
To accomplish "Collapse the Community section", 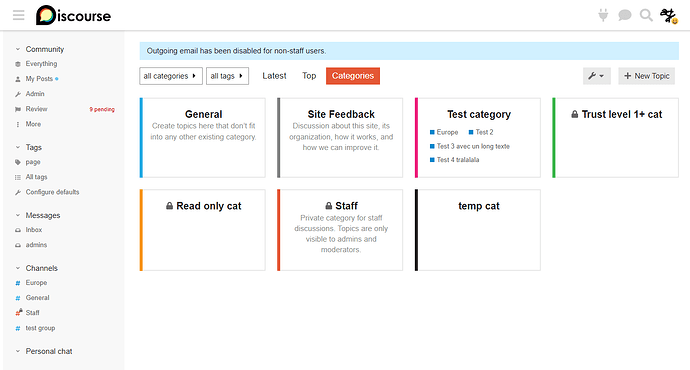I will coord(18,49).
